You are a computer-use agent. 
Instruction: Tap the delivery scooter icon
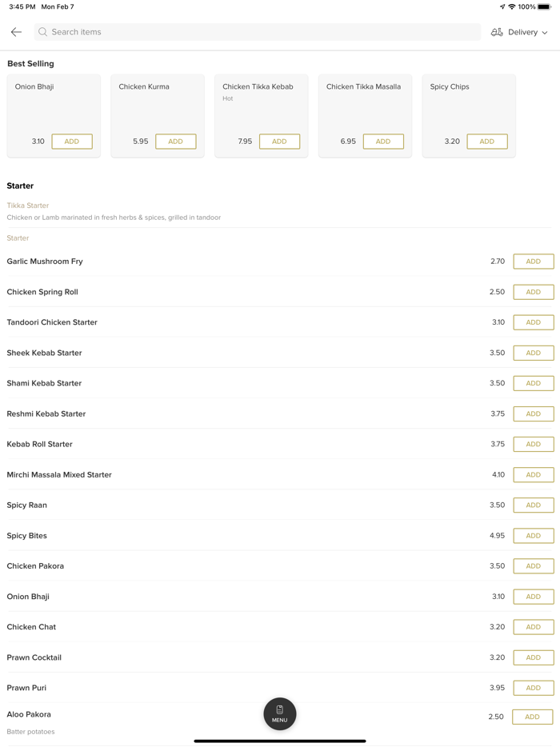[x=497, y=32]
